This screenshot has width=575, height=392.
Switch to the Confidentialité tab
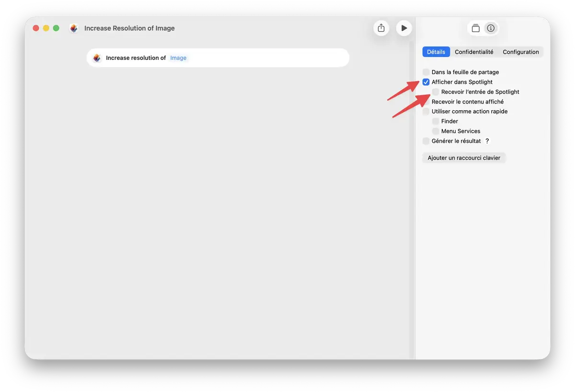point(474,51)
